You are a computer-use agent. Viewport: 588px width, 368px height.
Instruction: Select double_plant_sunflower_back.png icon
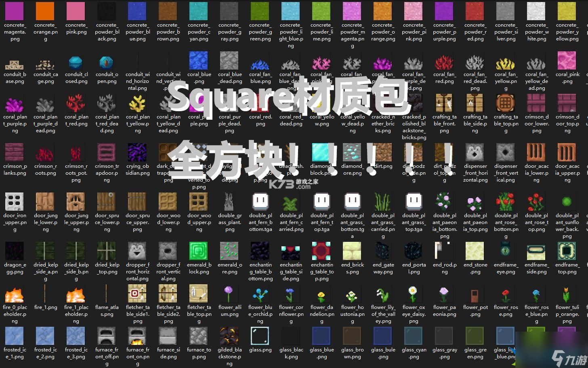567,201
